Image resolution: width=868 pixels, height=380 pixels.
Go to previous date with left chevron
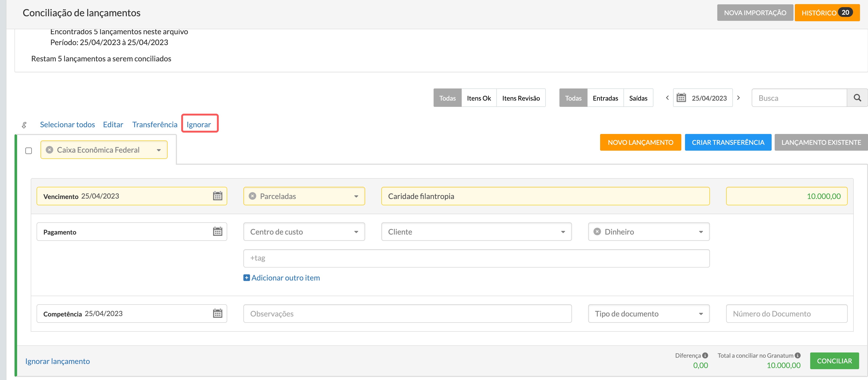tap(667, 98)
